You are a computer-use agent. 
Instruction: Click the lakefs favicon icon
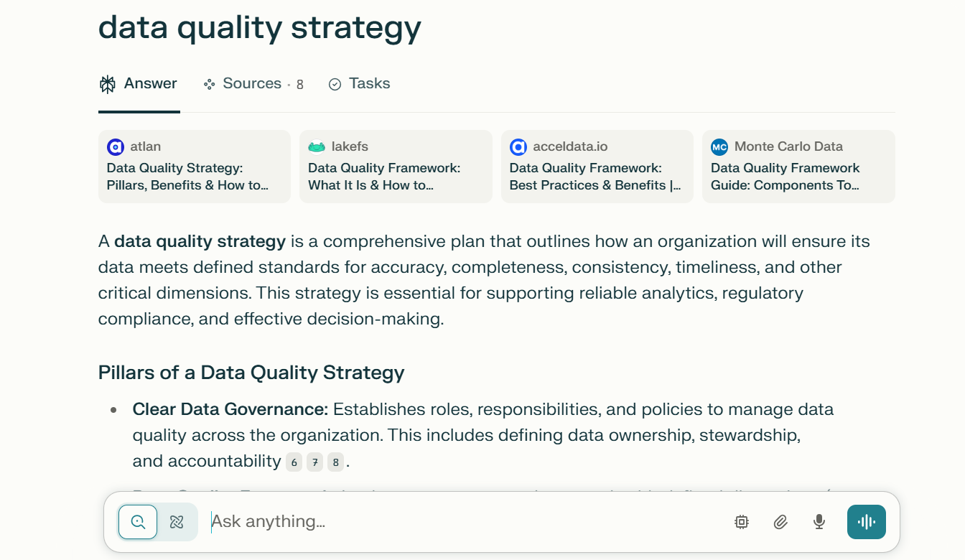[317, 147]
